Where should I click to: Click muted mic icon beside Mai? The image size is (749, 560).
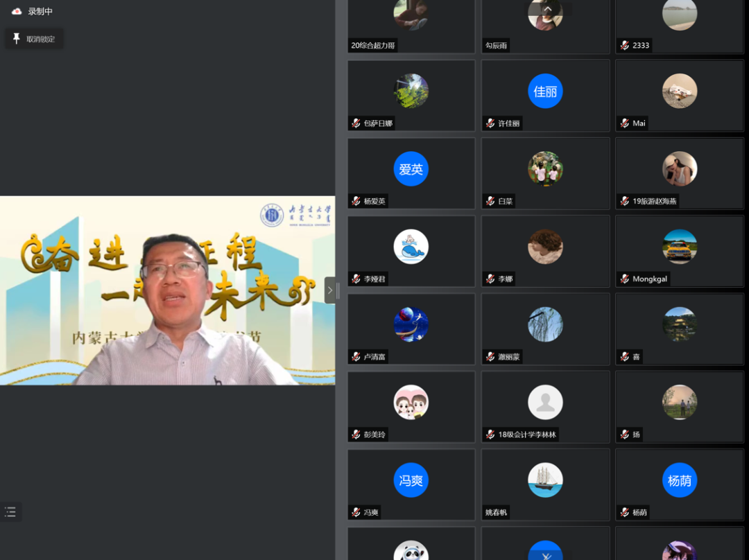[x=624, y=123]
